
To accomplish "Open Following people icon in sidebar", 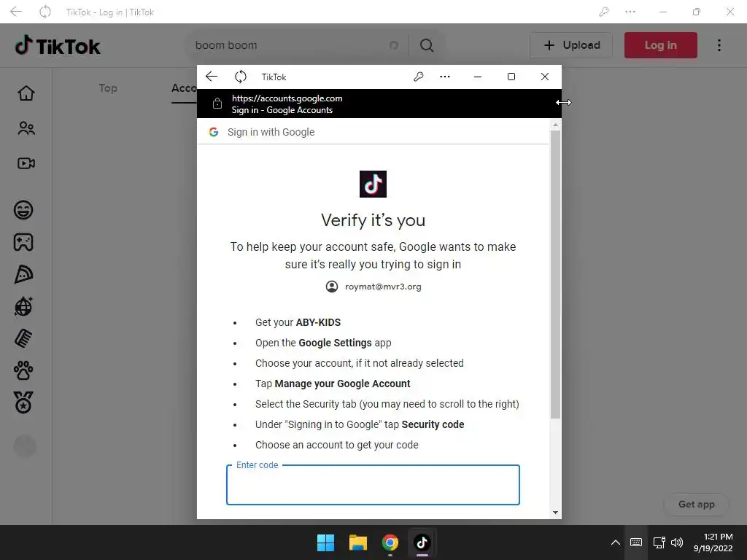I will coord(26,128).
